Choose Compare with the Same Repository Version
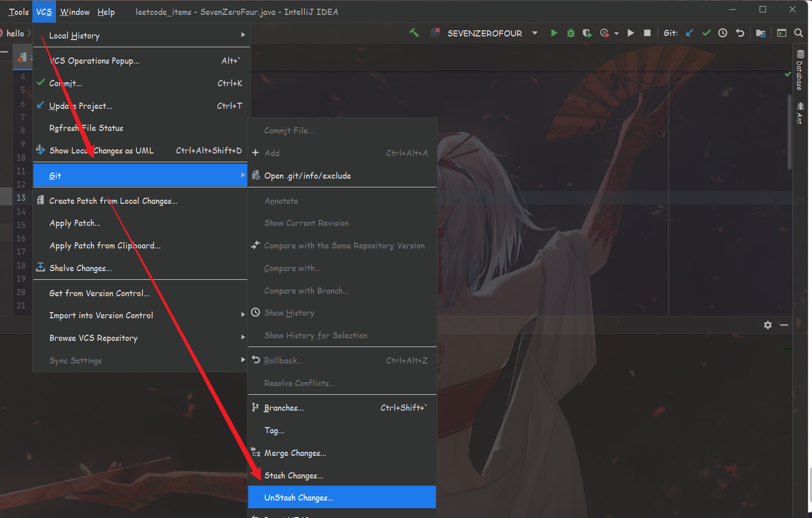Screen dimensions: 812x518 (342, 246)
